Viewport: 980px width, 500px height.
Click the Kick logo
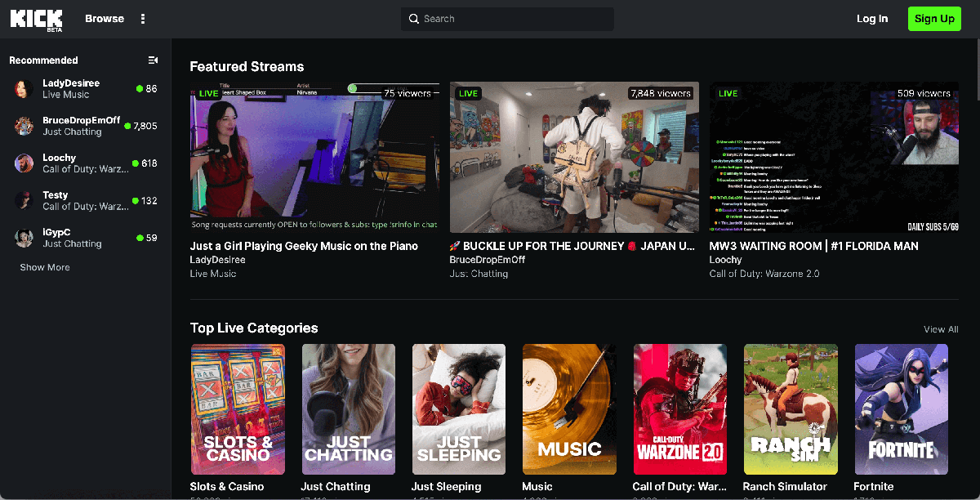click(x=36, y=18)
